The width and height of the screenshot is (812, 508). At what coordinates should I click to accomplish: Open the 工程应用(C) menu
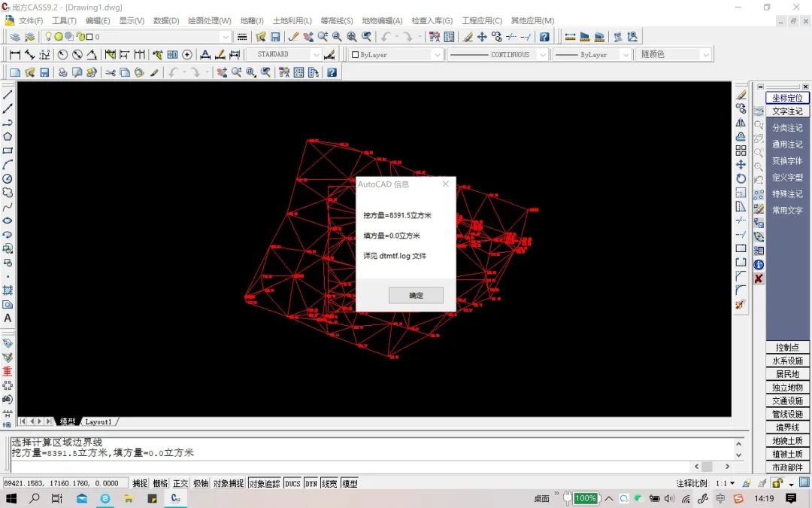pos(482,21)
